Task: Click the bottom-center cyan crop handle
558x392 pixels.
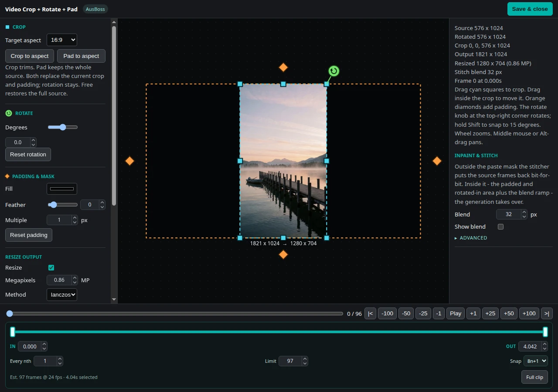Action: (283, 238)
